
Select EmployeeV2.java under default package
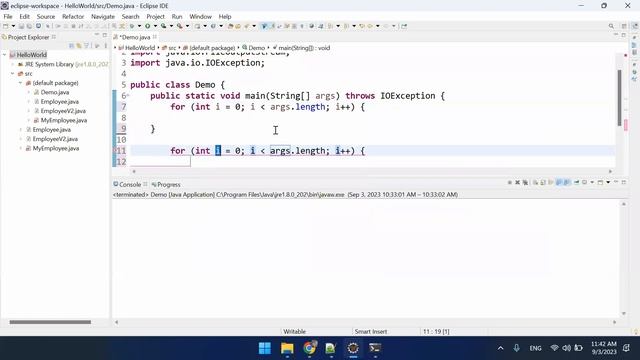(63, 111)
